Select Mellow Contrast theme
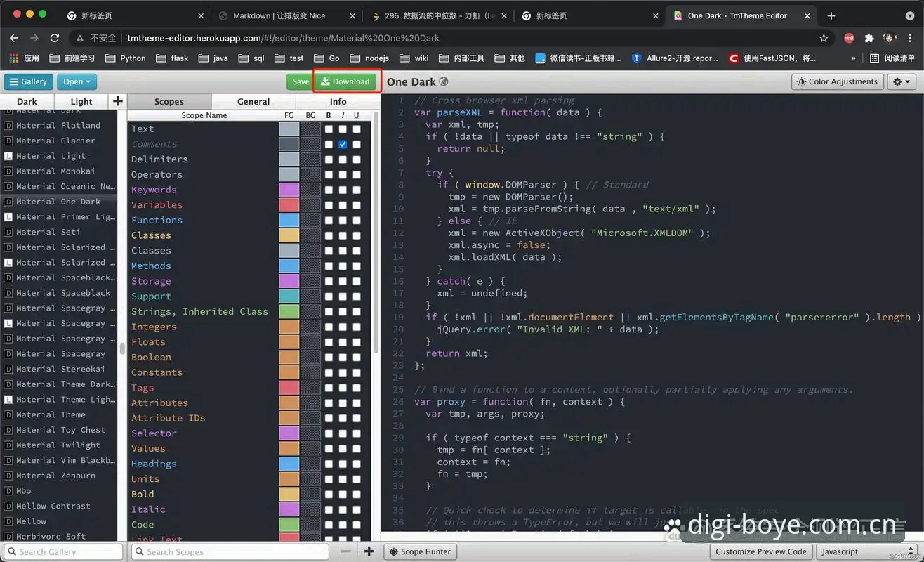The height and width of the screenshot is (562, 924). point(58,506)
